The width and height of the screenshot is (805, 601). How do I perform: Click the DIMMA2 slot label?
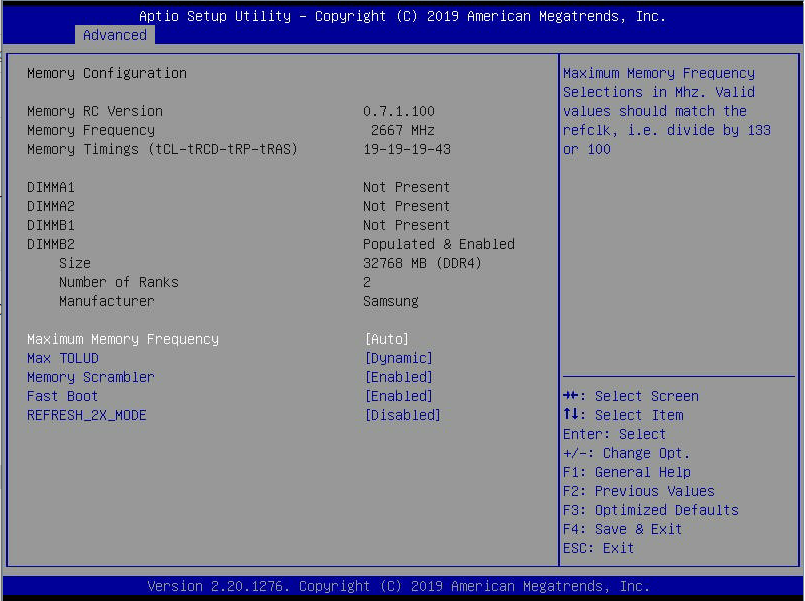pyautogui.click(x=51, y=206)
